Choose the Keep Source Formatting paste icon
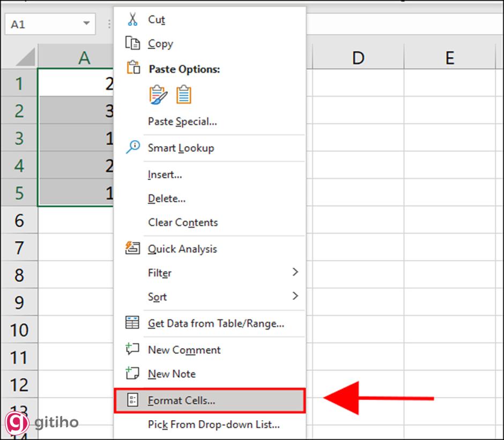The image size is (504, 440). pyautogui.click(x=158, y=94)
